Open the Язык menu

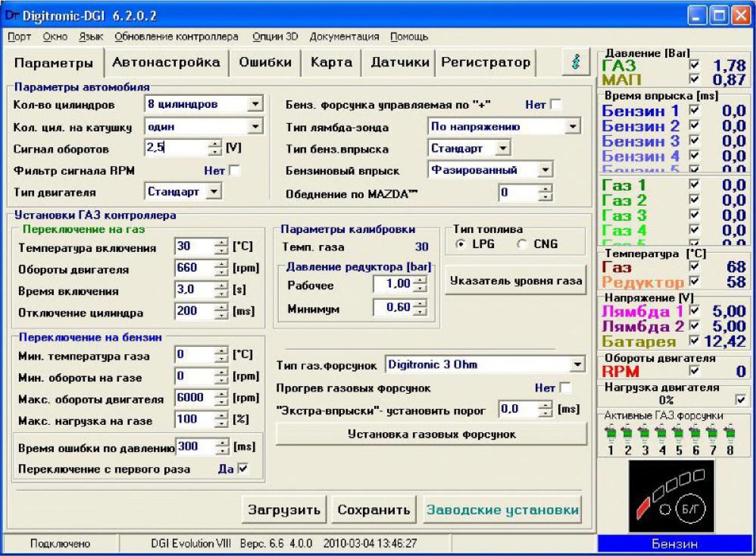click(91, 37)
